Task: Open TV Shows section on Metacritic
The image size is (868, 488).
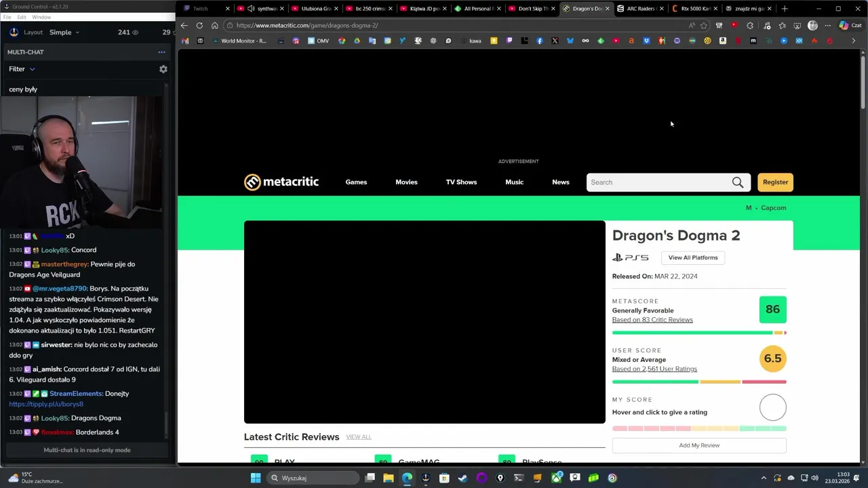Action: coord(461,182)
